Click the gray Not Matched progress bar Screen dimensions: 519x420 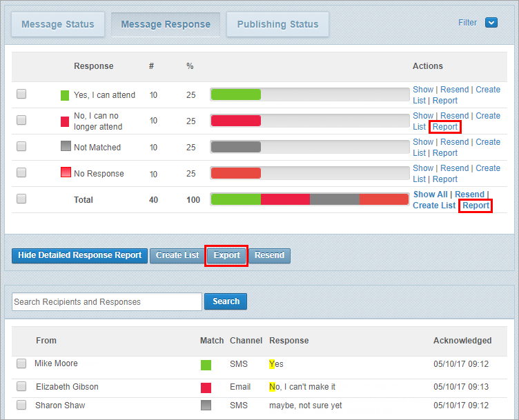pos(236,147)
